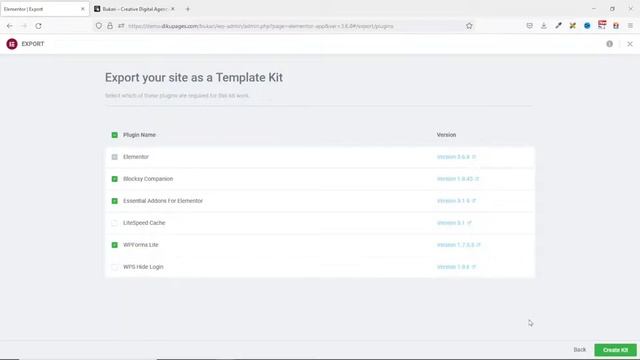Click the EXPORT header label
Image resolution: width=640 pixels, height=360 pixels.
pos(33,44)
